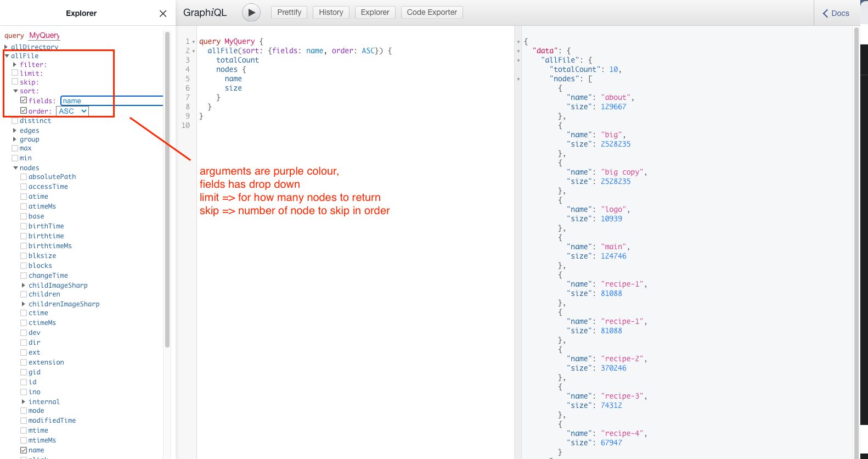
Task: Check the distinct field checkbox
Action: tap(15, 121)
